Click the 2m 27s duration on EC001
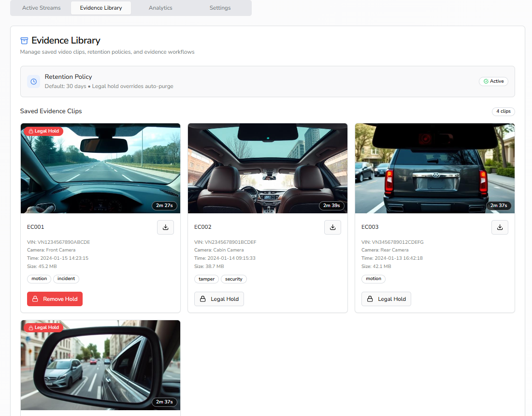Viewport: 532px width, 416px height. point(165,206)
